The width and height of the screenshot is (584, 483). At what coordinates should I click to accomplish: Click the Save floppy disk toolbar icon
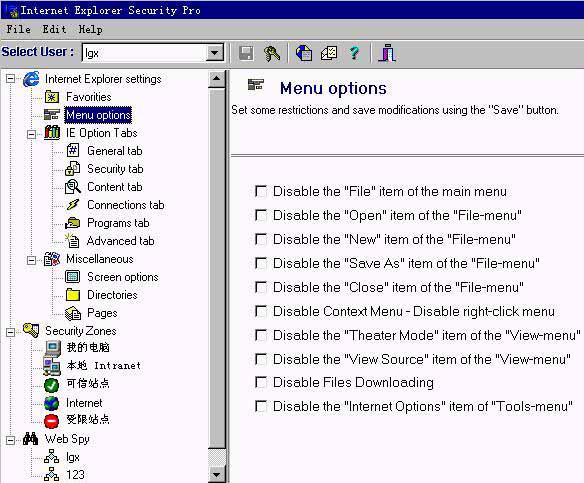point(246,53)
